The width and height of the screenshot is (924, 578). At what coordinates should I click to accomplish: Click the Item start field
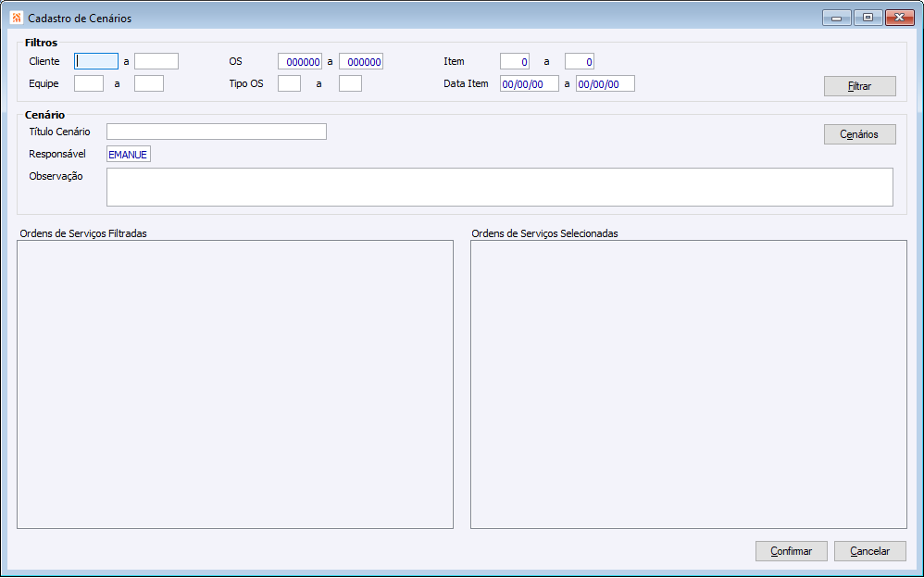pyautogui.click(x=515, y=61)
